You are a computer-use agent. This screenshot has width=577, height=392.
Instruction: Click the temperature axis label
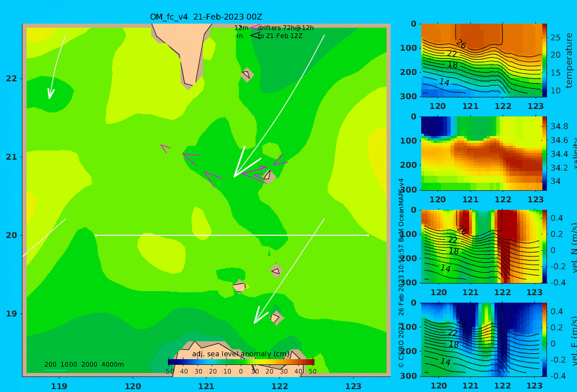569,61
